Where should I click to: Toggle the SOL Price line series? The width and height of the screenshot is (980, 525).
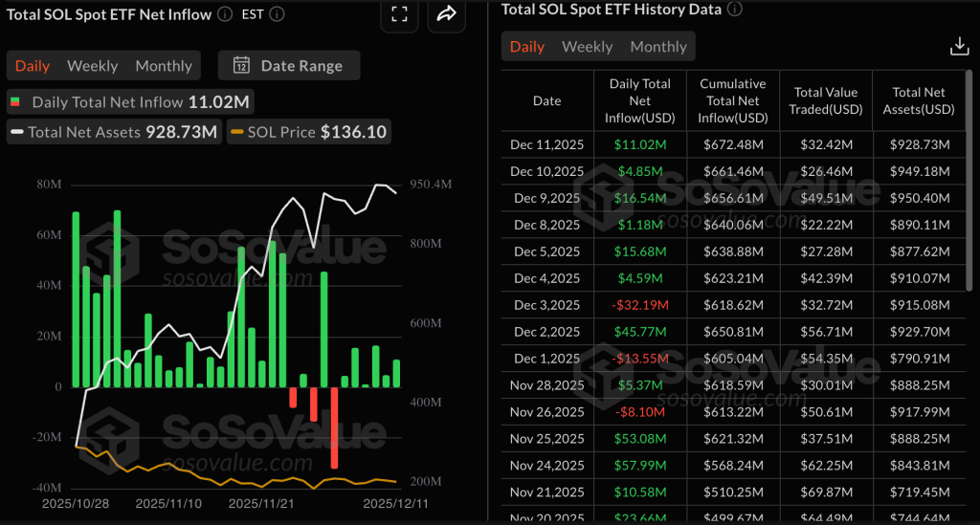click(308, 132)
